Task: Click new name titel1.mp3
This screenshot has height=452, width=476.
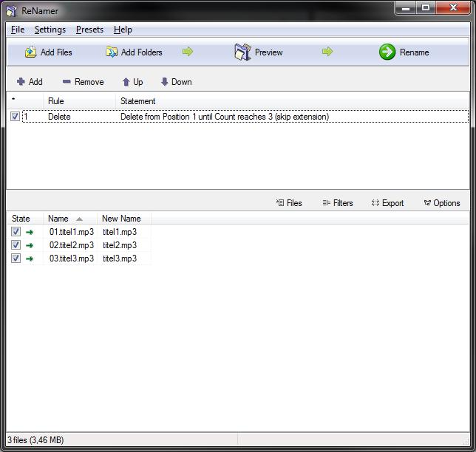Action: [x=120, y=232]
